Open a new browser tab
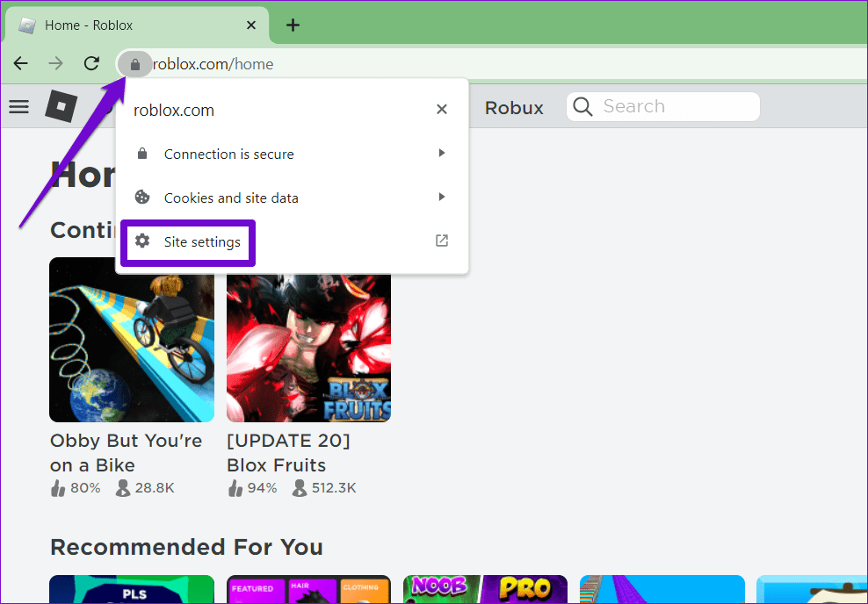 (293, 25)
